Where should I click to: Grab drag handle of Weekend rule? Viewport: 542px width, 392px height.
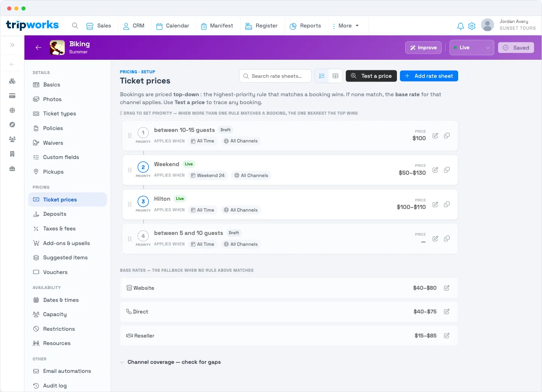[130, 170]
